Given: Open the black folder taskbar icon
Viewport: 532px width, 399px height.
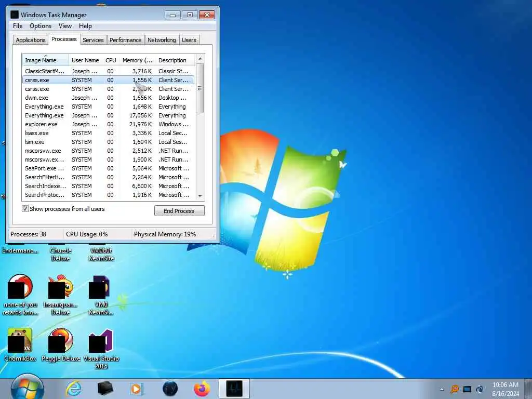Looking at the screenshot, I should tap(105, 389).
